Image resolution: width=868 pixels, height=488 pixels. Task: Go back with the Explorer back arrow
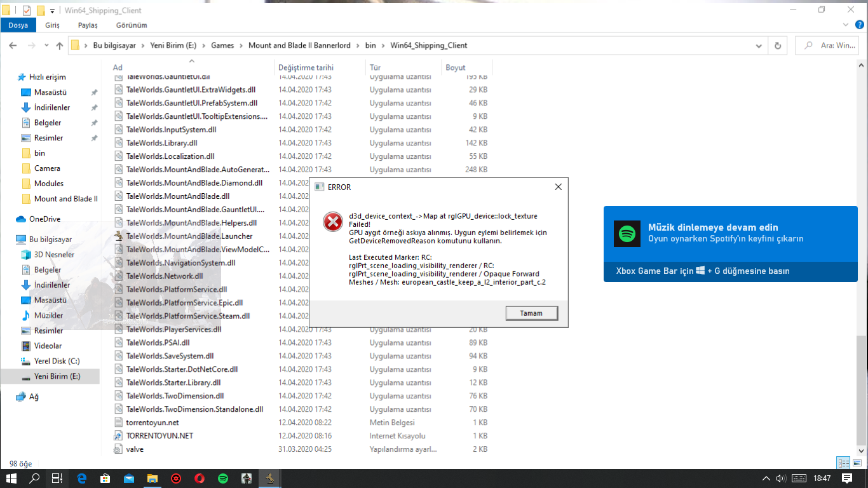pos(13,46)
